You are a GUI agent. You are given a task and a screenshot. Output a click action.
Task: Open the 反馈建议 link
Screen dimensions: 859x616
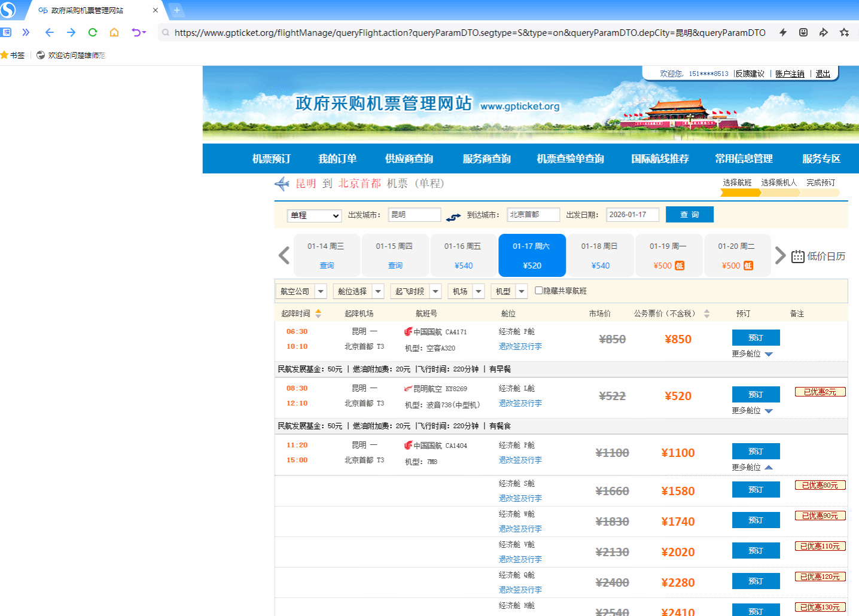click(x=750, y=74)
